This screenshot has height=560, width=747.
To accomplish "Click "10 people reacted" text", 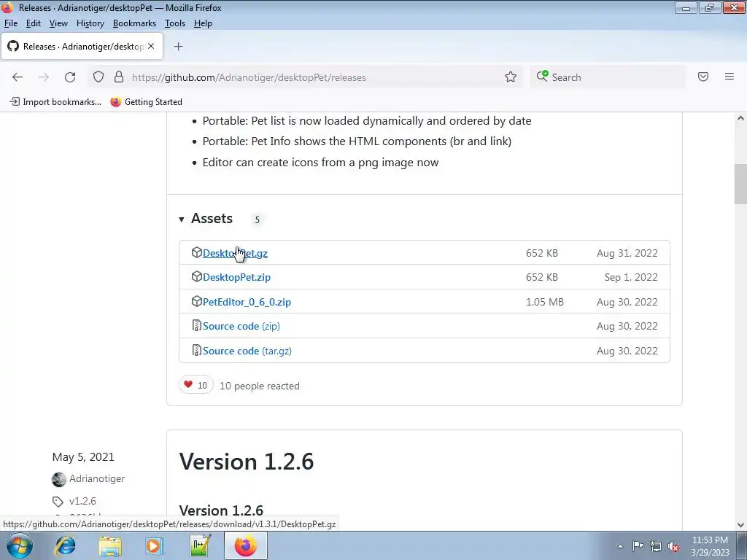I will coord(260,386).
